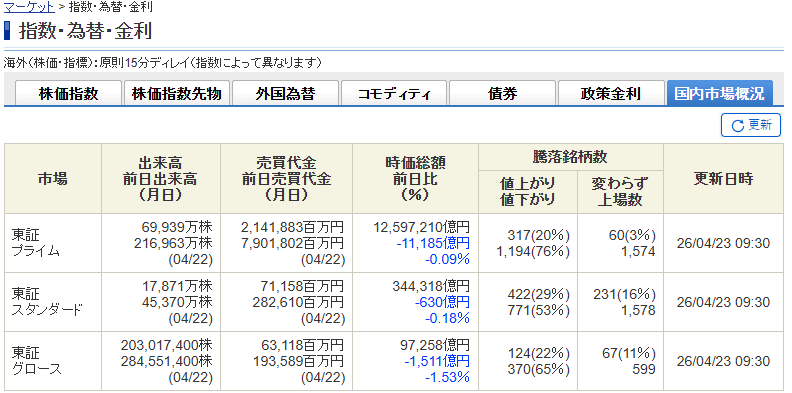
Task: Switch to the 株価指数先物 tab
Action: coord(177,93)
